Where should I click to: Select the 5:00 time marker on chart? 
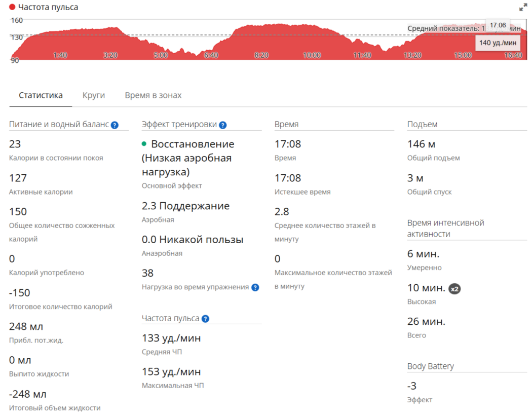(x=161, y=55)
